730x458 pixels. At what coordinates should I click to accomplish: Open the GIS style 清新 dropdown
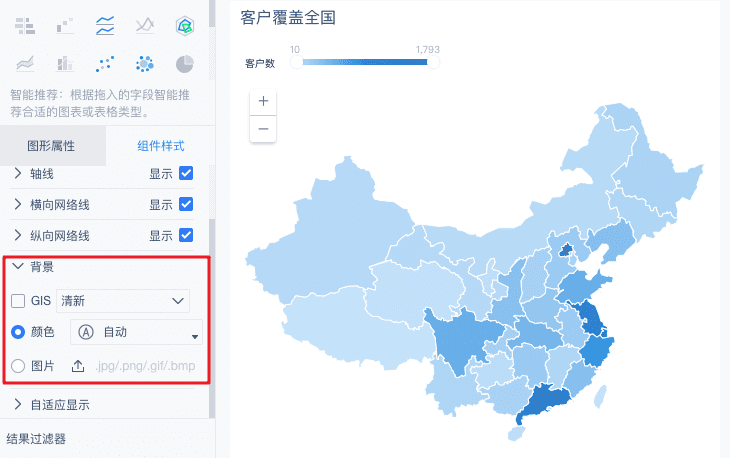[x=123, y=300]
